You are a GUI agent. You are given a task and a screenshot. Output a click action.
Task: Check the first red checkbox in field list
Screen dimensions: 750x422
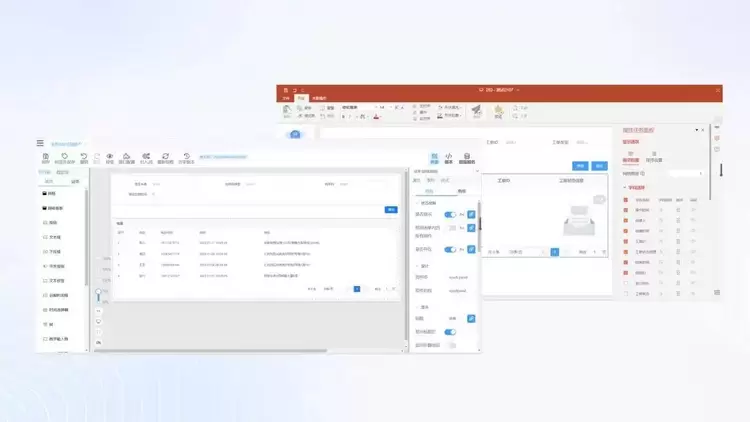coord(627,199)
